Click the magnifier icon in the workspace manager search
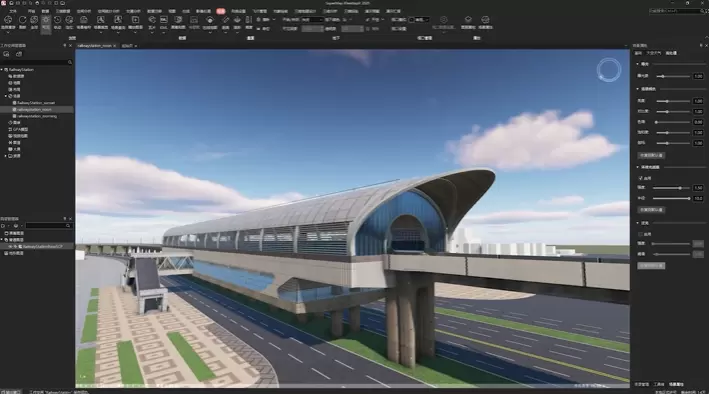The width and height of the screenshot is (709, 394). [x=70, y=62]
